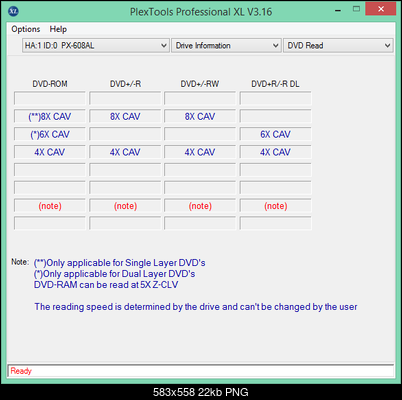Open the Drive Information dropdown
This screenshot has width=402, height=400.
[x=226, y=45]
